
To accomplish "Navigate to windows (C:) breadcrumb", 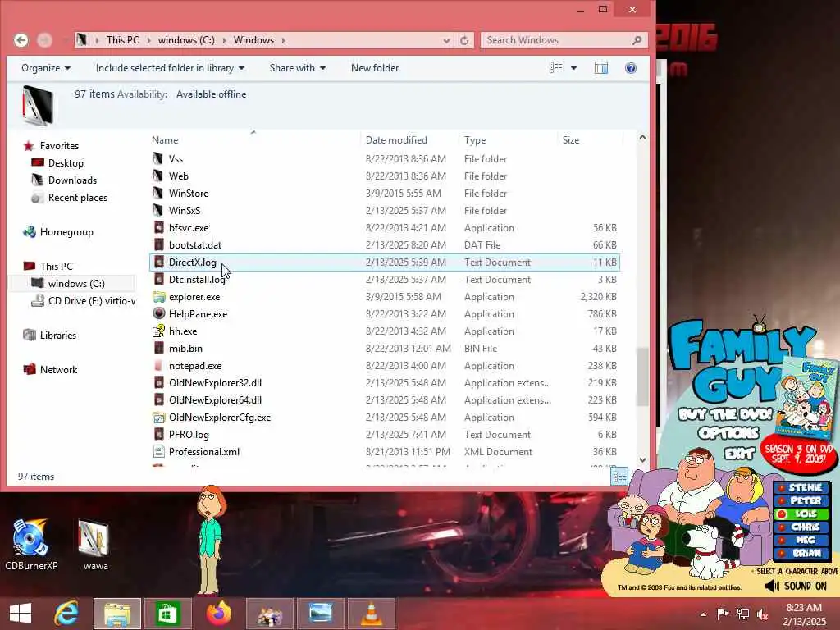I will tap(186, 40).
